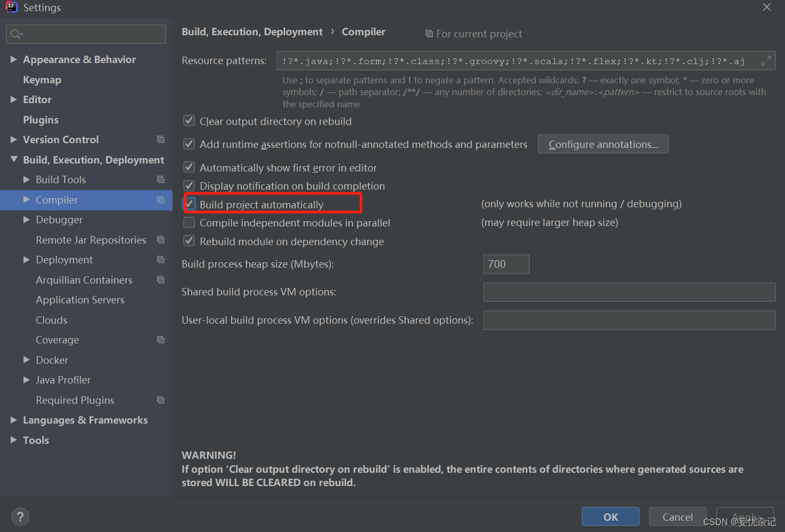Expand Languages & Frameworks arrow
The image size is (785, 532).
[x=13, y=420]
